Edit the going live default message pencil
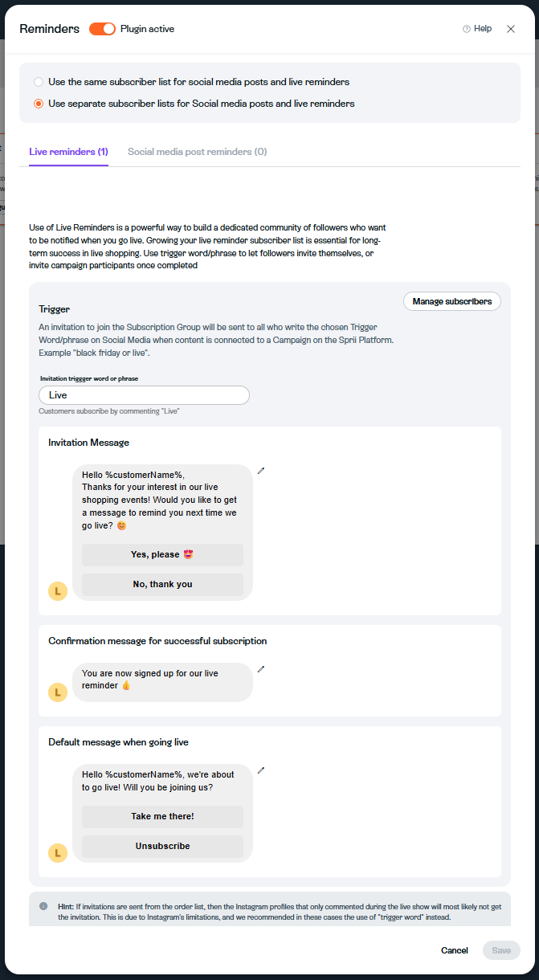Screen dimensions: 539x980 pyautogui.click(x=261, y=770)
